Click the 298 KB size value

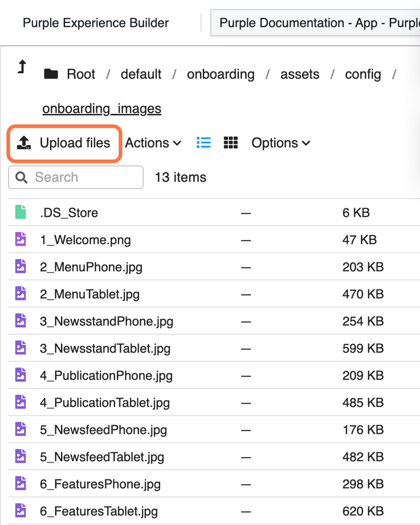(363, 484)
